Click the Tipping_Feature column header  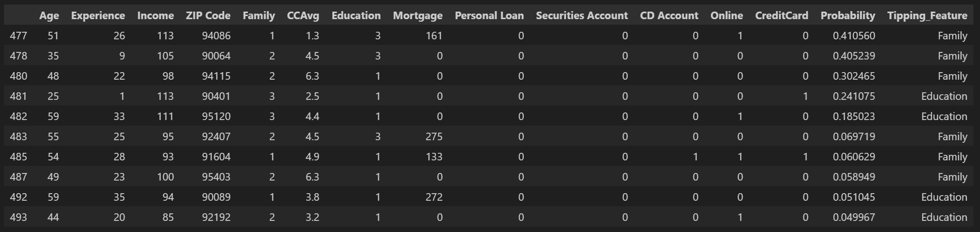tap(927, 16)
